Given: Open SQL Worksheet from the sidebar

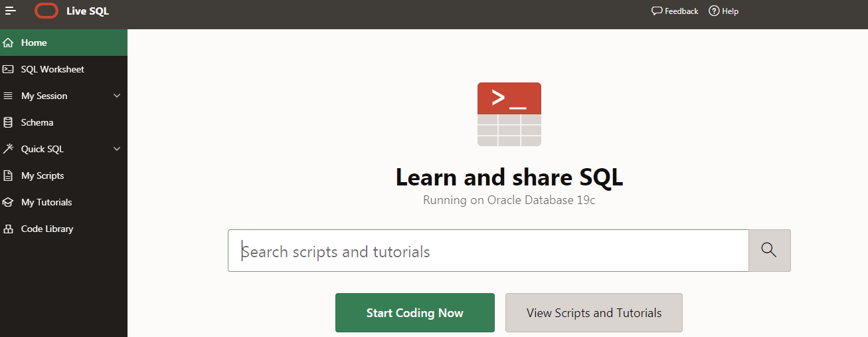Looking at the screenshot, I should [52, 69].
